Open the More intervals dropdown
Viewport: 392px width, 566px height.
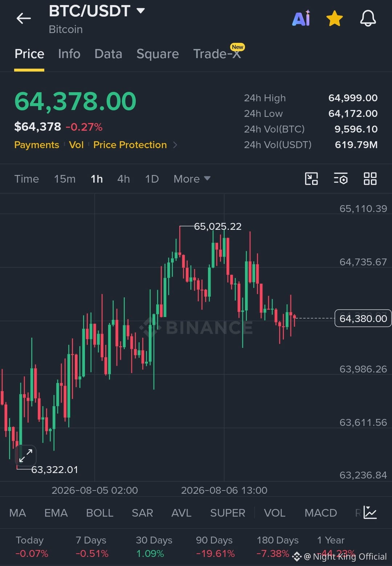(x=192, y=179)
